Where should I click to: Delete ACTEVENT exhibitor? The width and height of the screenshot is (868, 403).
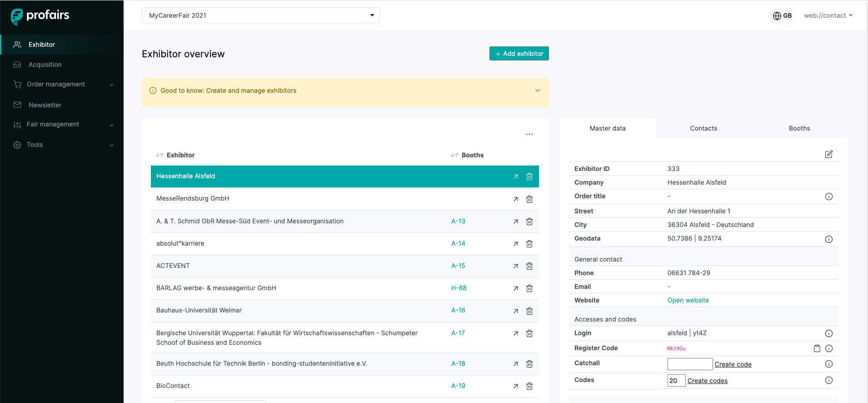coord(529,266)
